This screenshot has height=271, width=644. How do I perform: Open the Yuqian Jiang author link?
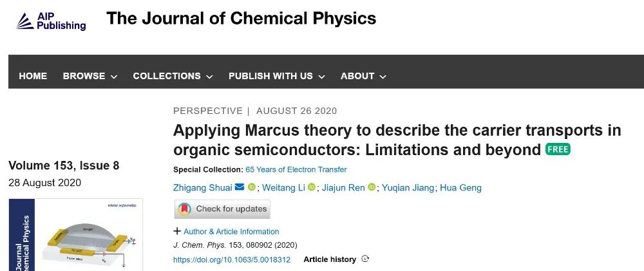(x=408, y=188)
